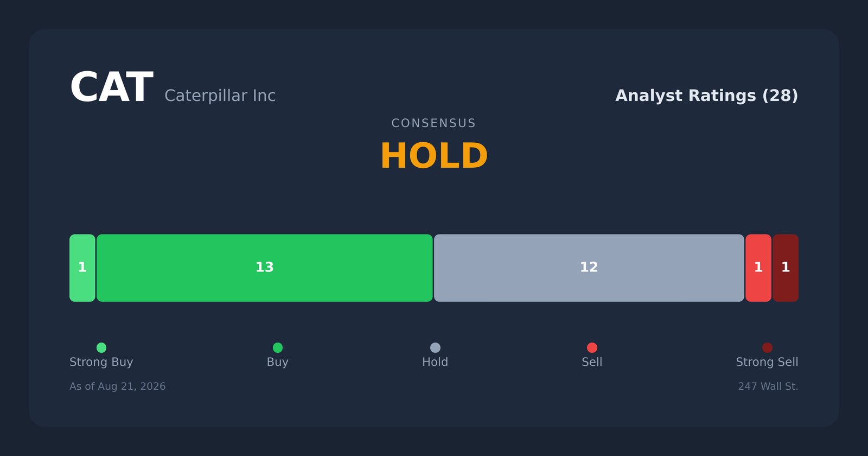Select the Strong Buy bar segment showing 1

tap(82, 268)
